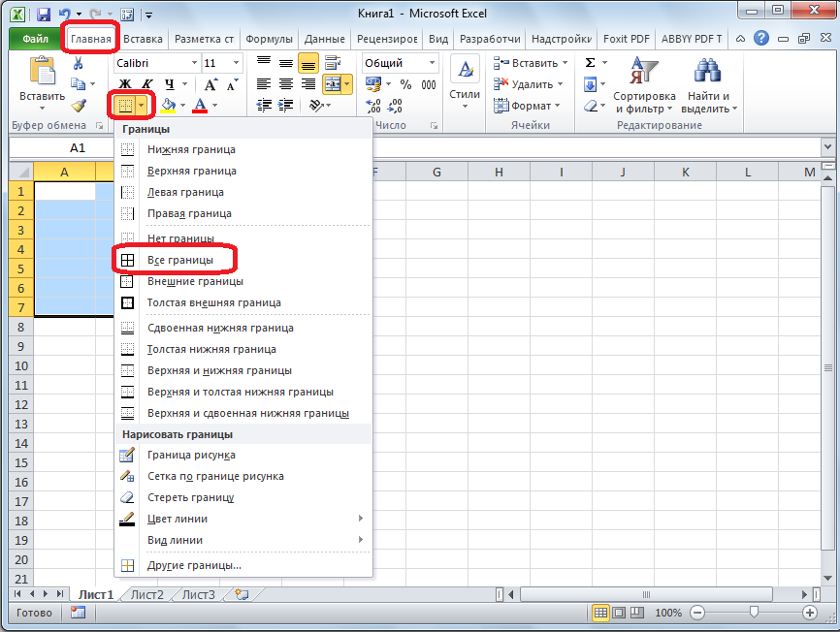Screen dimensions: 840x632
Task: Click the Save icon in quick access toolbar
Action: [x=44, y=15]
